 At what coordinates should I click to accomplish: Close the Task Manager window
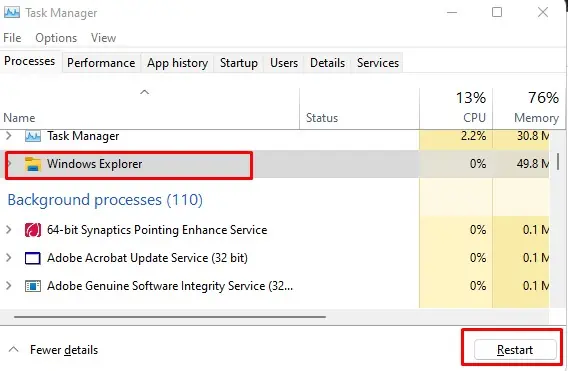click(x=543, y=13)
